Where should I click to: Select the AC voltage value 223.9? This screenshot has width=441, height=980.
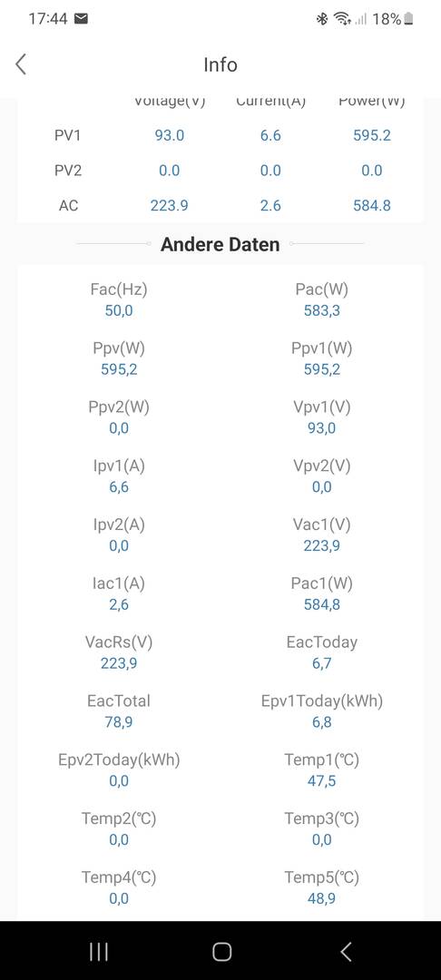170,205
